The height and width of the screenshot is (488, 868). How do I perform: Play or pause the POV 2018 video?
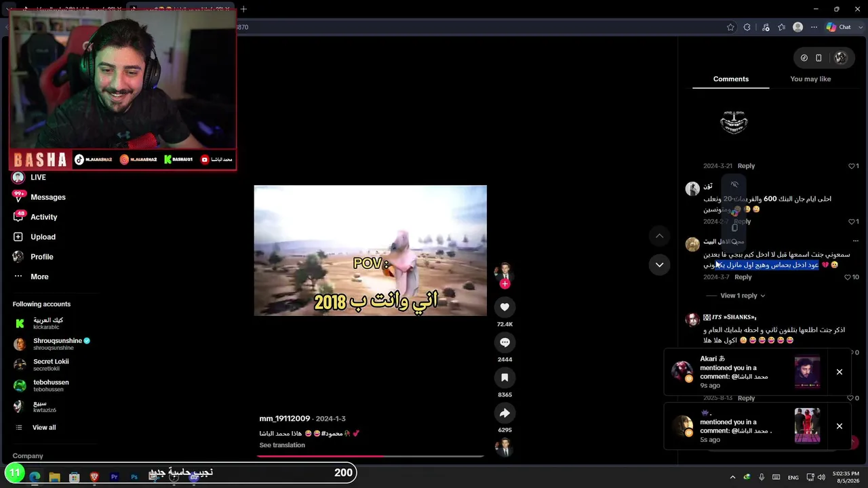point(370,251)
